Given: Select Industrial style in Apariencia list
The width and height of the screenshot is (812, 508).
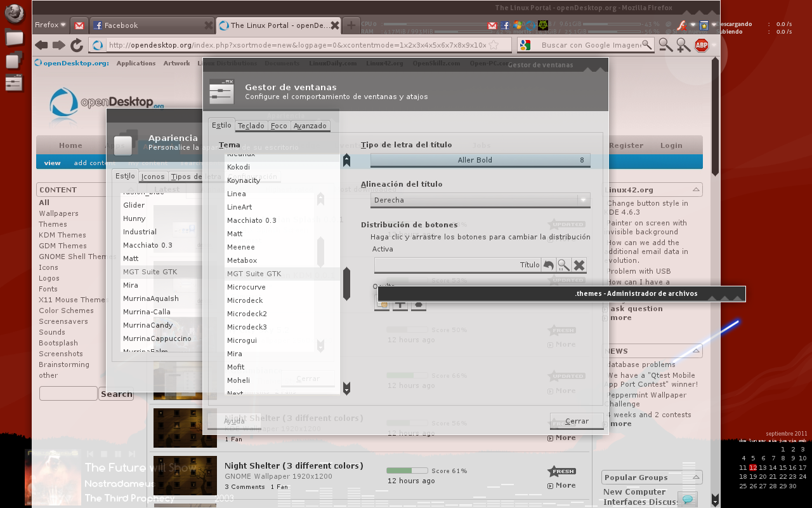Looking at the screenshot, I should coord(140,232).
